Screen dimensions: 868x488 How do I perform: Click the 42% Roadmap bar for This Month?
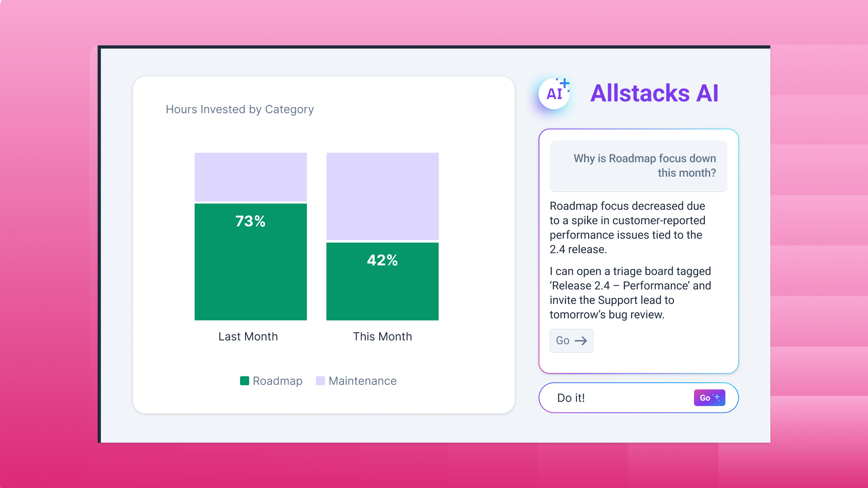click(382, 281)
